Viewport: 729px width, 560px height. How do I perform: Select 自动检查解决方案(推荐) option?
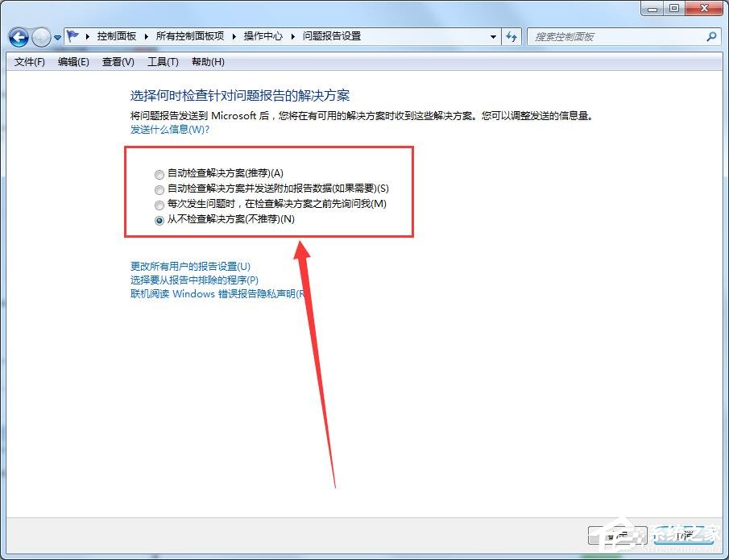click(x=159, y=174)
